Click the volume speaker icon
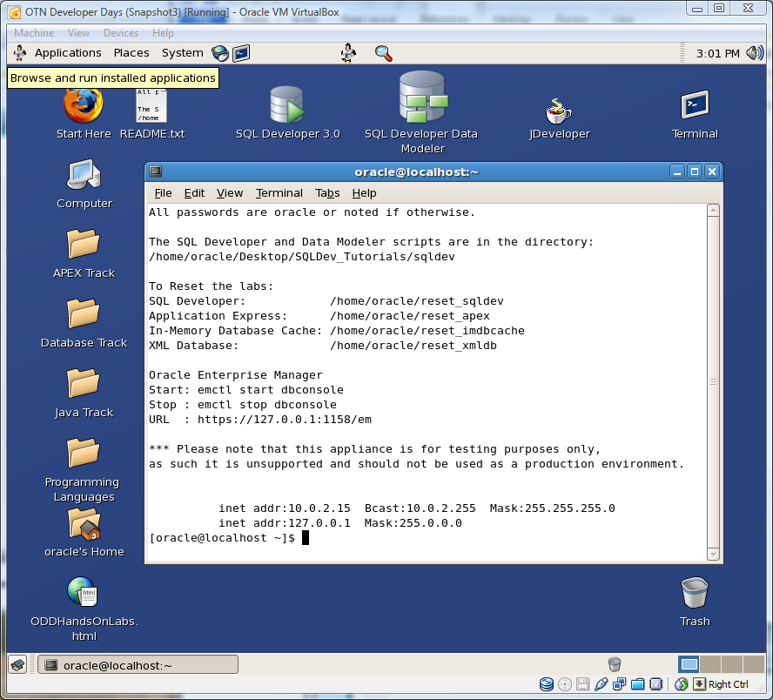 coord(755,53)
